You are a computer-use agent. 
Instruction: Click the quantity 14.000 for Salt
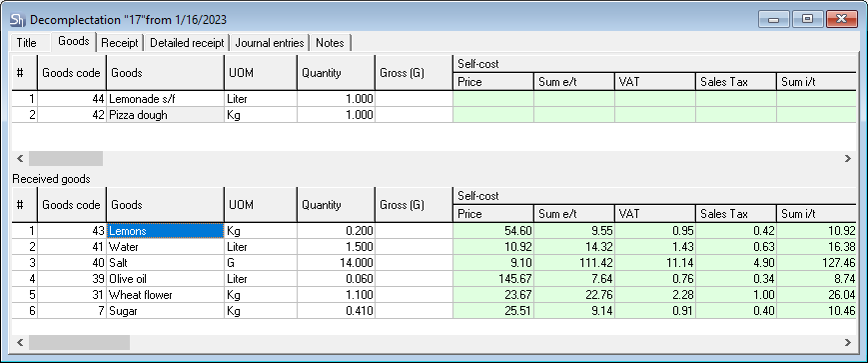[336, 263]
